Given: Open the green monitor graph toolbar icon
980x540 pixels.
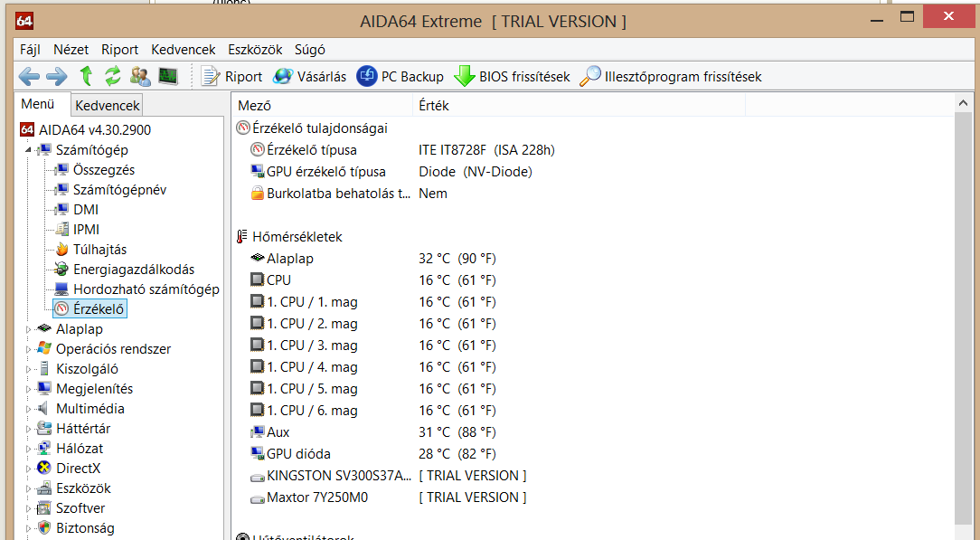Looking at the screenshot, I should (x=167, y=76).
